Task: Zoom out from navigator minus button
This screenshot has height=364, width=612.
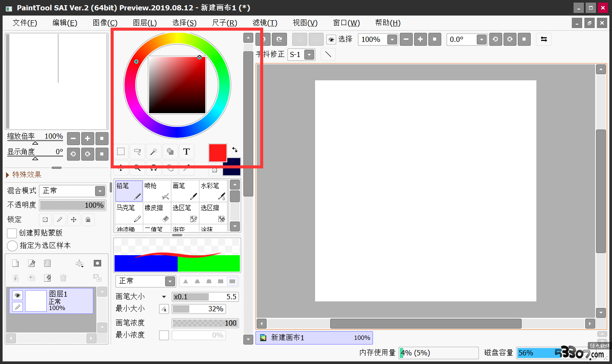Action: pyautogui.click(x=73, y=139)
